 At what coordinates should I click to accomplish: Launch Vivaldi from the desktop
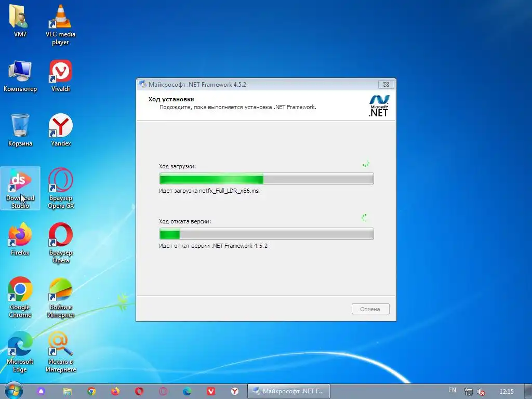click(60, 76)
